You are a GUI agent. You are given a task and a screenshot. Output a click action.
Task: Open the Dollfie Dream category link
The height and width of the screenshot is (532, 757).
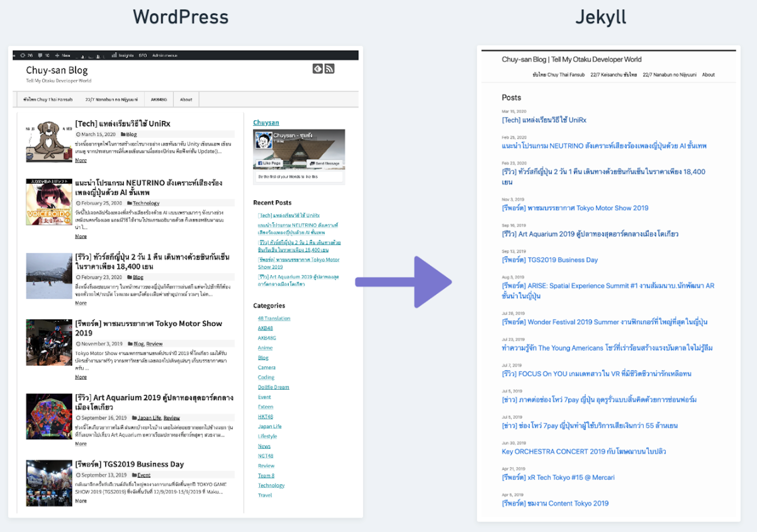[x=273, y=387]
